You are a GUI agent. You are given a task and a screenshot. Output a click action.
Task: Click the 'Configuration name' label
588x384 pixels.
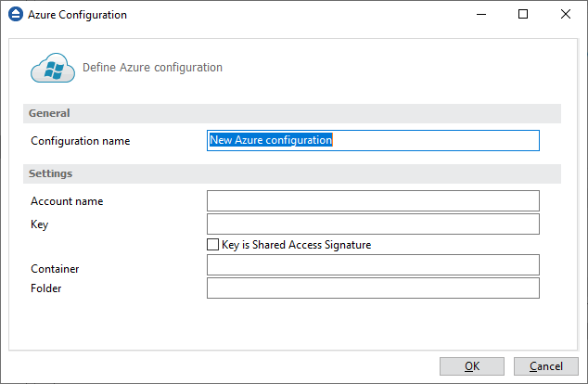[81, 141]
